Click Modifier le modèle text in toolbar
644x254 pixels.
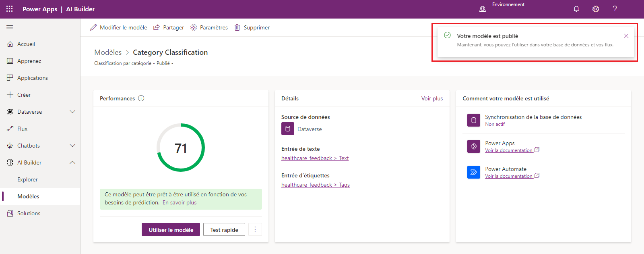(123, 27)
